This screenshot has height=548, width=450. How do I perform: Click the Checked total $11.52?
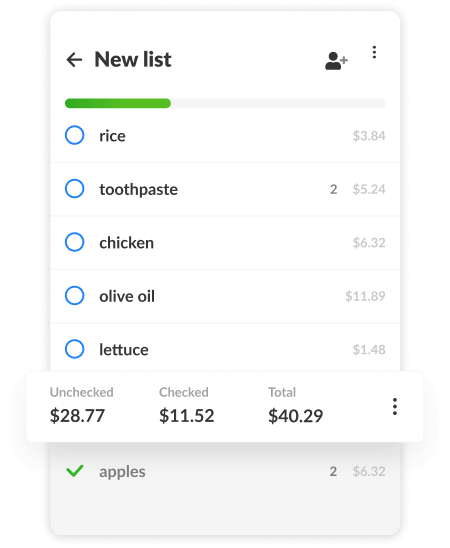[x=187, y=416]
